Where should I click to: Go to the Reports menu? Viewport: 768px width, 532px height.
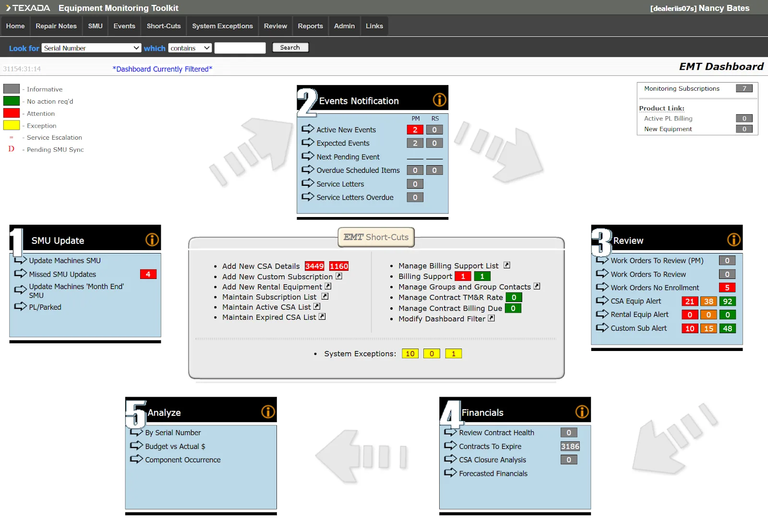[310, 26]
